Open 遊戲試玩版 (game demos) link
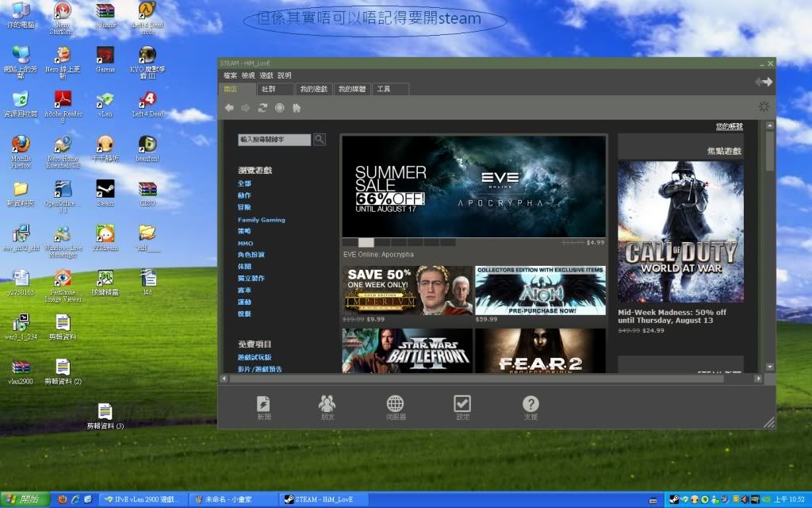The image size is (812, 508). tap(255, 357)
